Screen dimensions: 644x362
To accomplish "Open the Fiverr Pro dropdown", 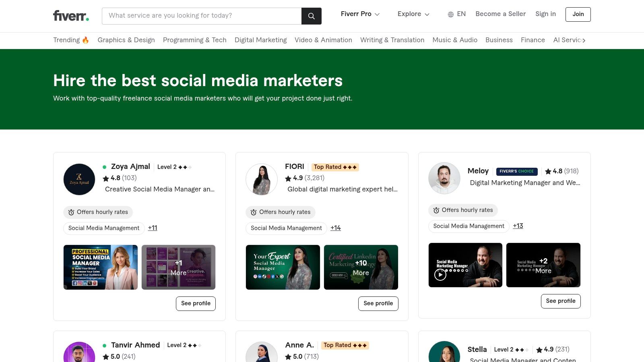I will pyautogui.click(x=360, y=14).
